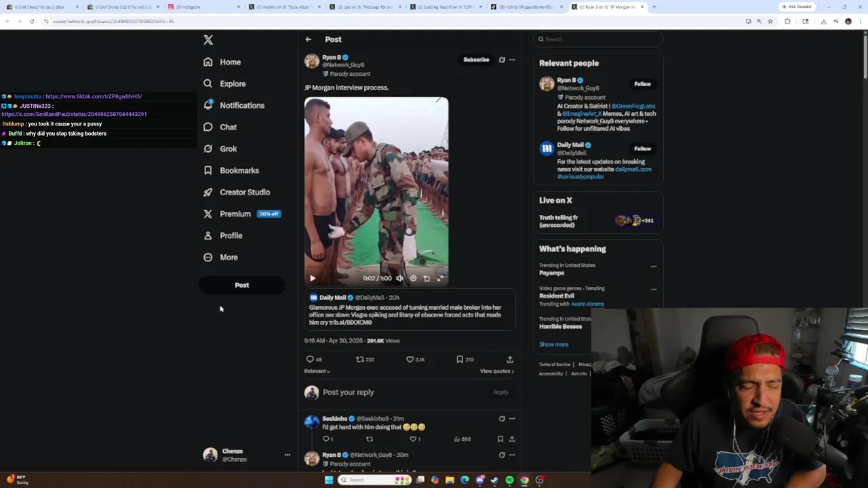Image resolution: width=868 pixels, height=488 pixels.
Task: Toggle fullscreen on the video
Action: click(440, 278)
